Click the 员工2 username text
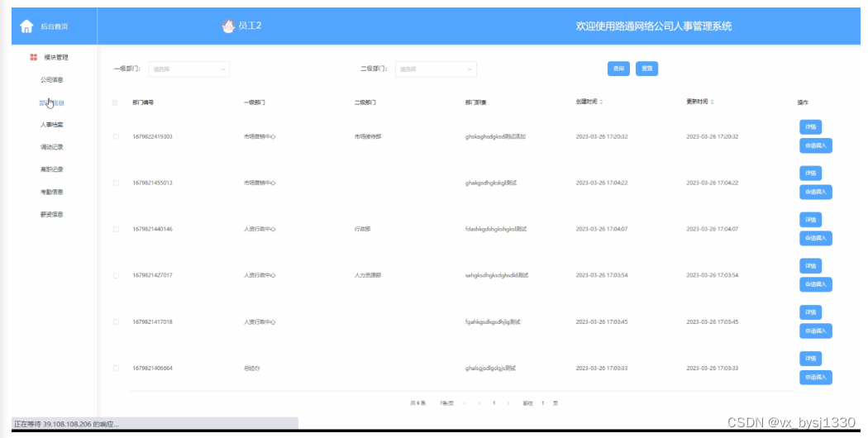Viewport: 868px width, 438px height. coord(250,26)
